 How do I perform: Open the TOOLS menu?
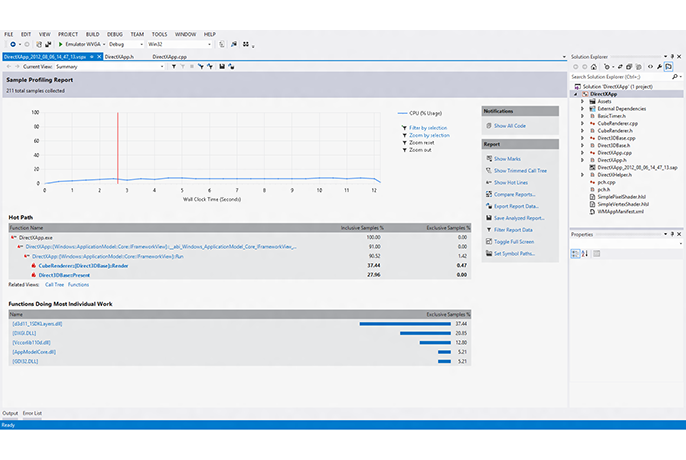[159, 34]
